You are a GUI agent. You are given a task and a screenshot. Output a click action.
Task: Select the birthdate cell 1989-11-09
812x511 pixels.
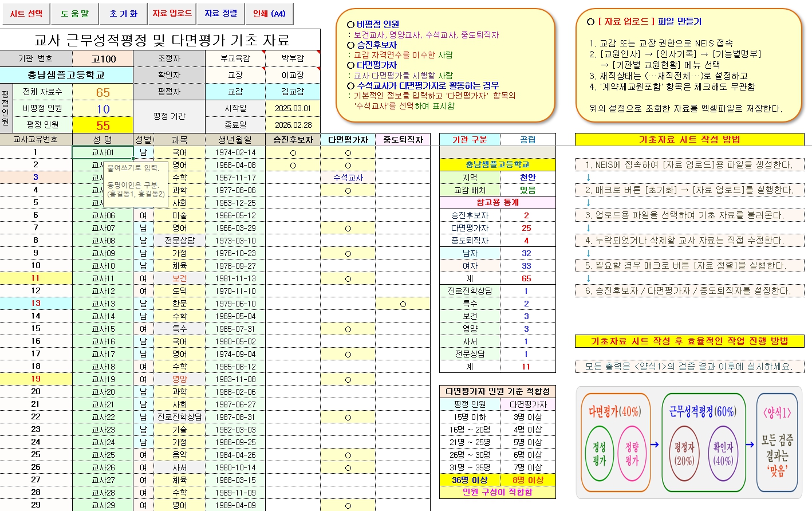click(x=235, y=493)
